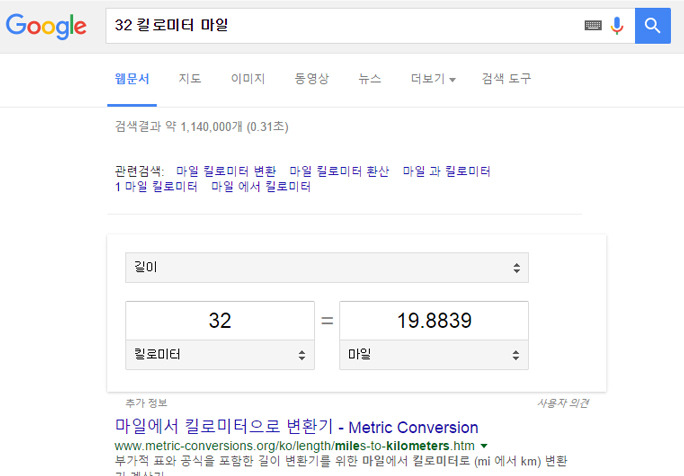Screen dimensions: 684x476
Task: Switch to the 동영상 tab
Action: click(x=311, y=79)
